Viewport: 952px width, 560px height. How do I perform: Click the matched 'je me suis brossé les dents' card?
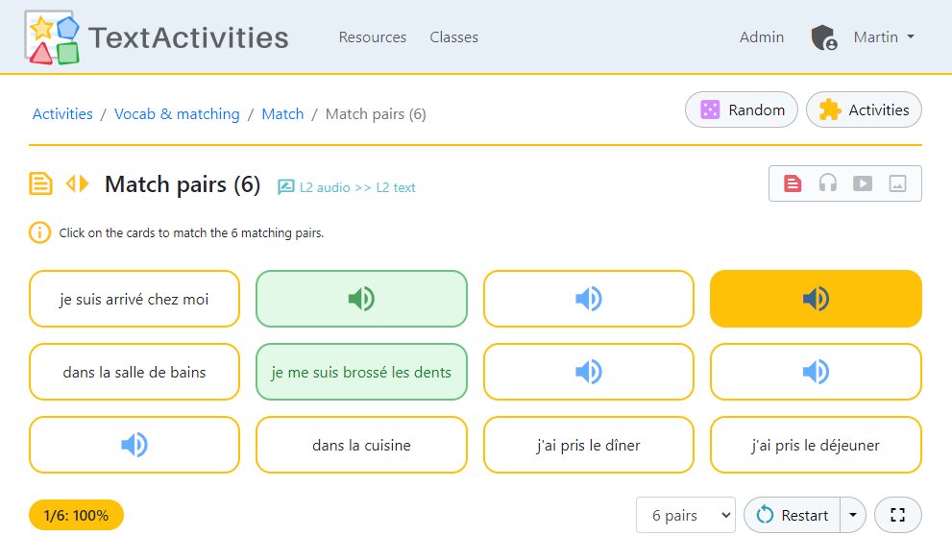[x=361, y=372]
